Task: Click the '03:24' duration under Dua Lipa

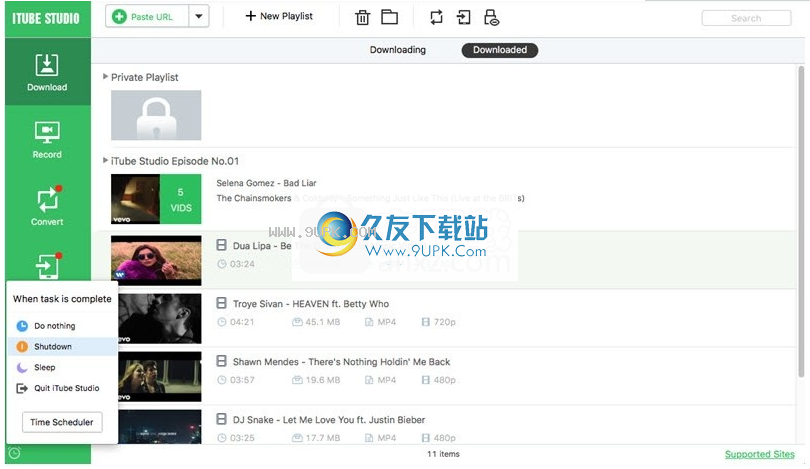Action: click(242, 264)
